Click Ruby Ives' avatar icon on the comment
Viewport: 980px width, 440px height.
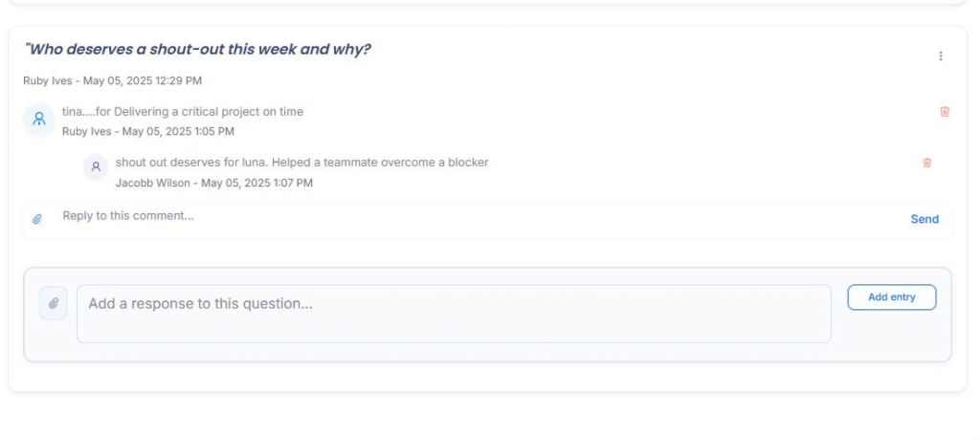tap(38, 120)
